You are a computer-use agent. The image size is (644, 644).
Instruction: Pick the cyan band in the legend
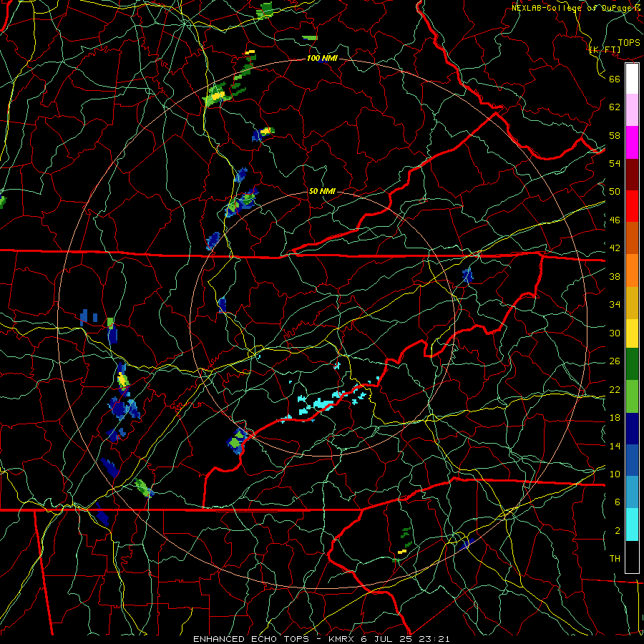[x=632, y=525]
